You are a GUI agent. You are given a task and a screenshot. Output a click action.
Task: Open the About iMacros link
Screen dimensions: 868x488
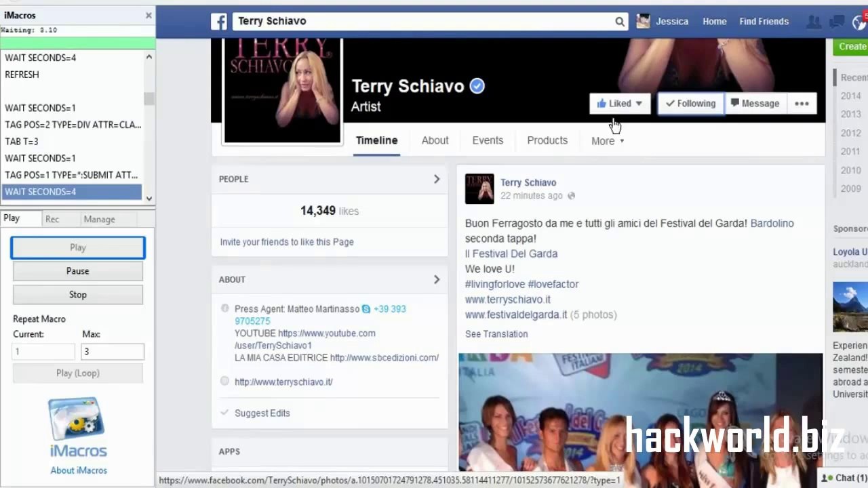pyautogui.click(x=79, y=470)
